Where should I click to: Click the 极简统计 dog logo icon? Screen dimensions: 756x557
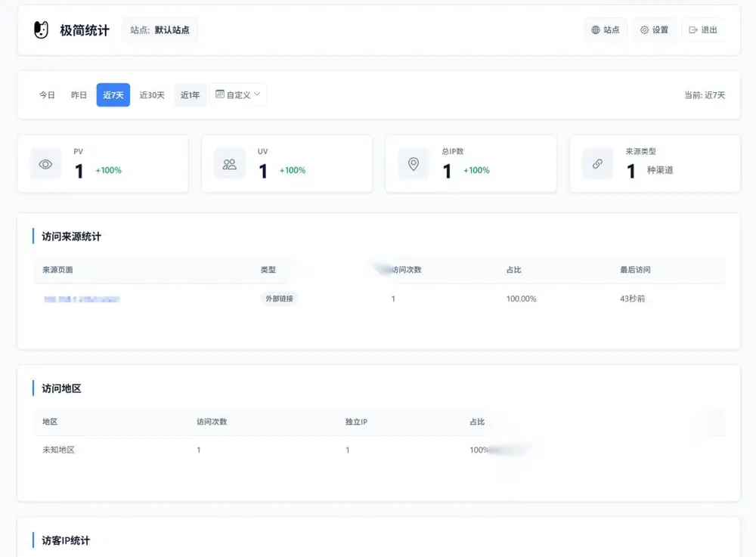pos(42,30)
